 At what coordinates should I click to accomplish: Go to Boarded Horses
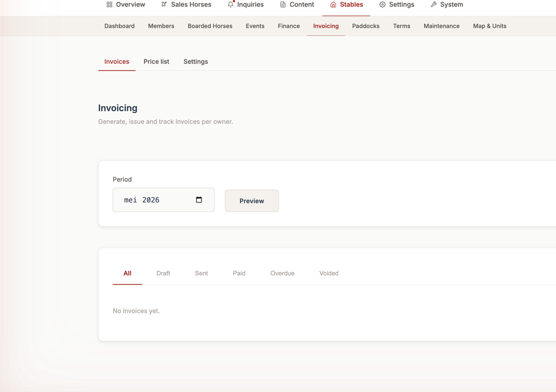coord(210,26)
